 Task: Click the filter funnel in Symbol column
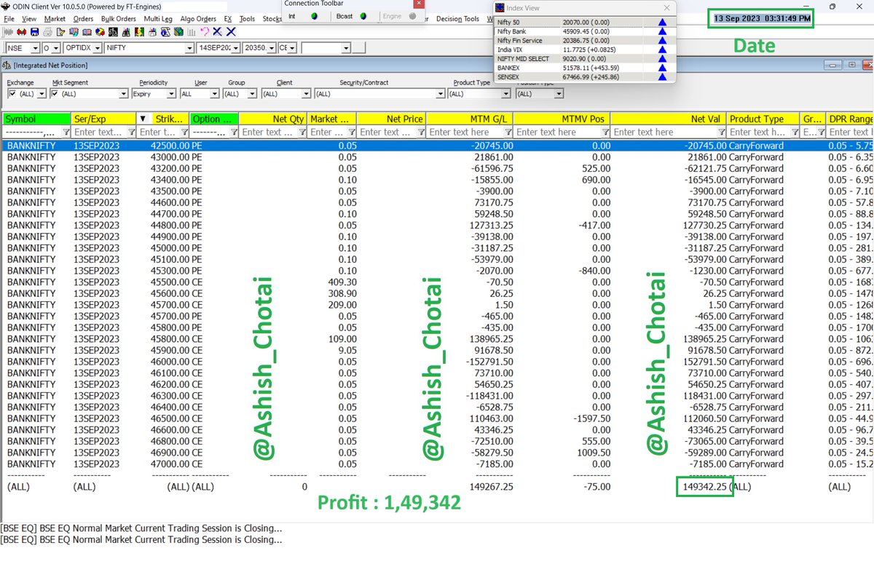[67, 132]
